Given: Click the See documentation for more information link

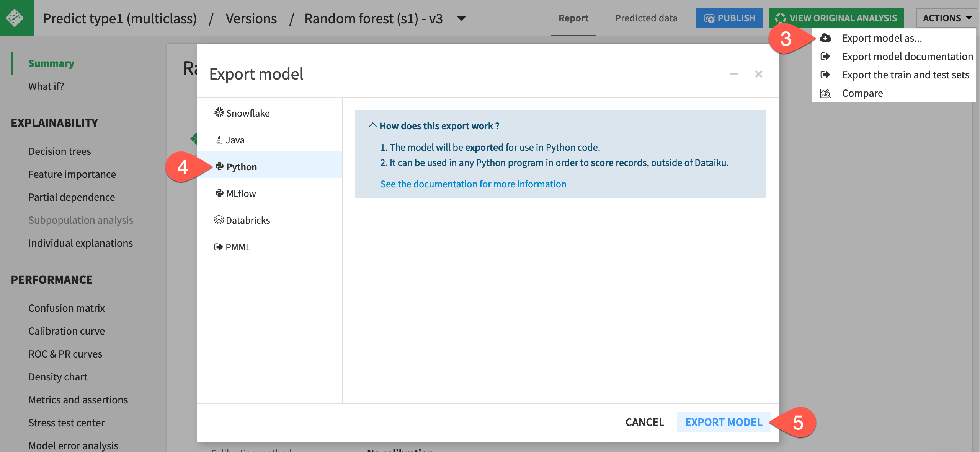Looking at the screenshot, I should click(x=474, y=183).
